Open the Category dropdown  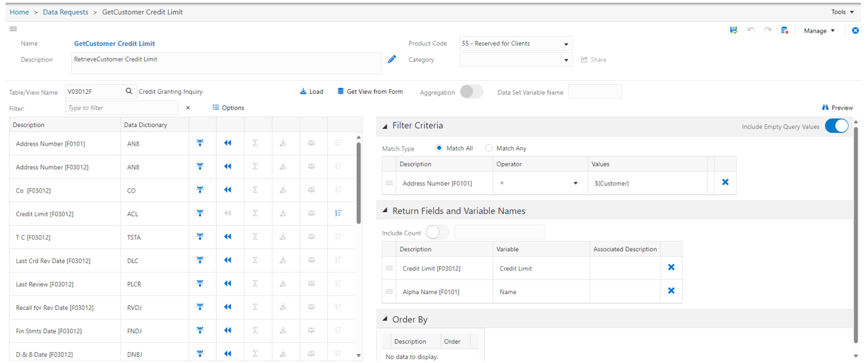click(x=567, y=60)
